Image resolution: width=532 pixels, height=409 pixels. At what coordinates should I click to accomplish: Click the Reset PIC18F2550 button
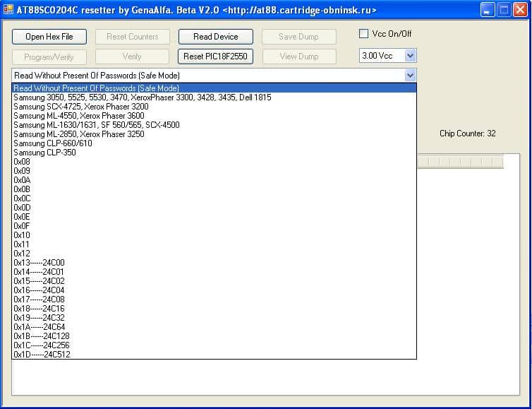pos(215,57)
